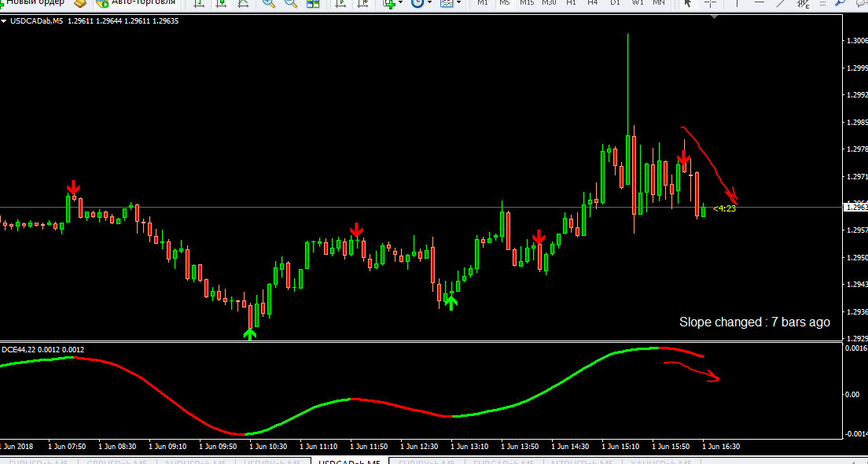This screenshot has height=464, width=868.
Task: Open the XAUUSDab M5 chart tab
Action: click(x=660, y=461)
